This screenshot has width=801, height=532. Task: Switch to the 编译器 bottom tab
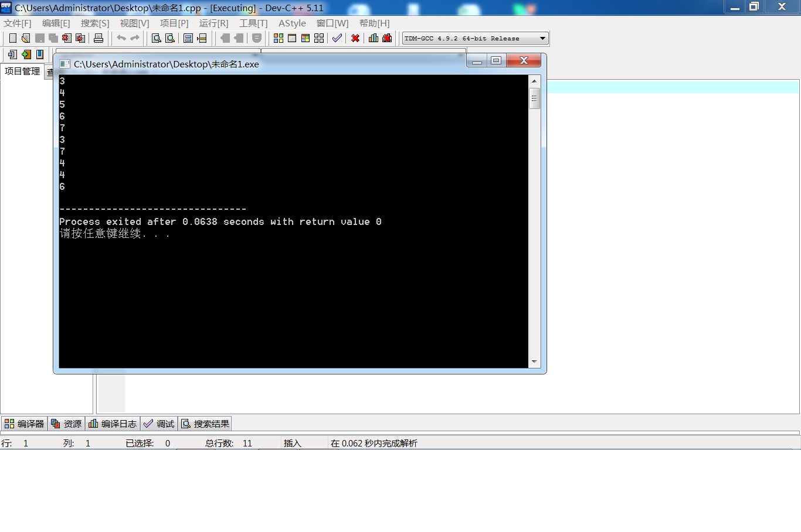click(25, 424)
